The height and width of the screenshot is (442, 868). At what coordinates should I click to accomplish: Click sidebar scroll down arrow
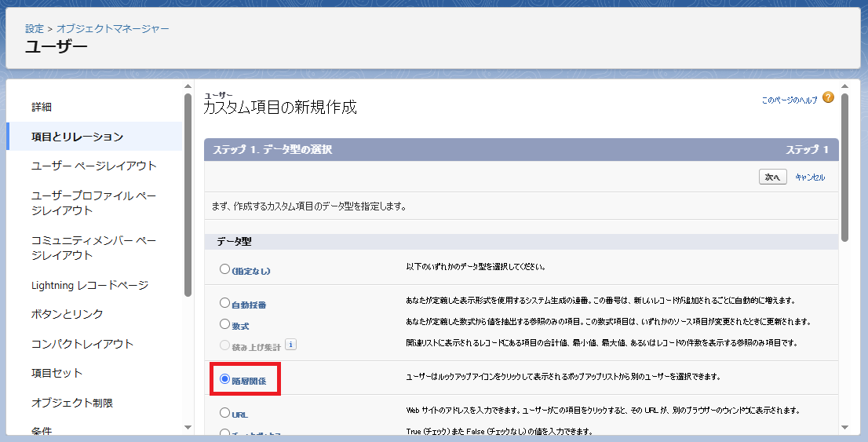tap(188, 426)
